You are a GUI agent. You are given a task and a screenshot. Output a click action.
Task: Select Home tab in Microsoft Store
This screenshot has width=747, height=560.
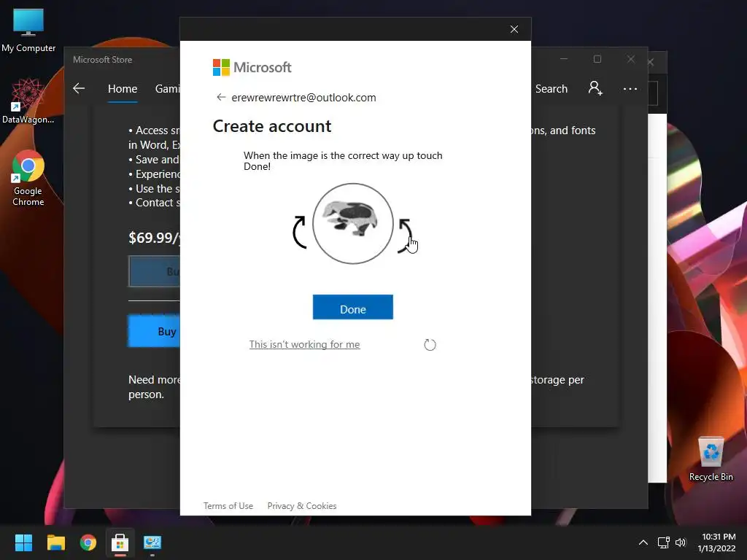click(x=123, y=89)
